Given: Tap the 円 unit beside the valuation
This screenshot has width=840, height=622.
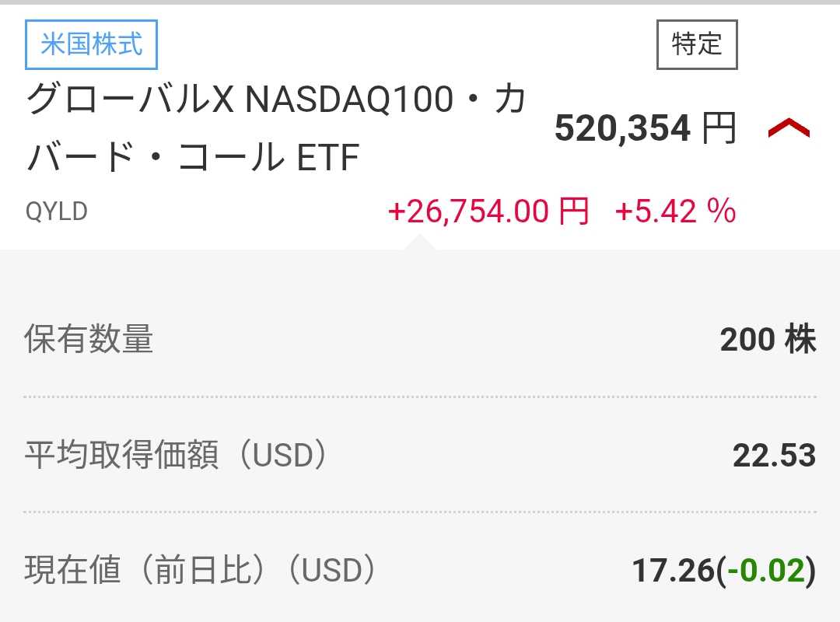Looking at the screenshot, I should tap(719, 129).
